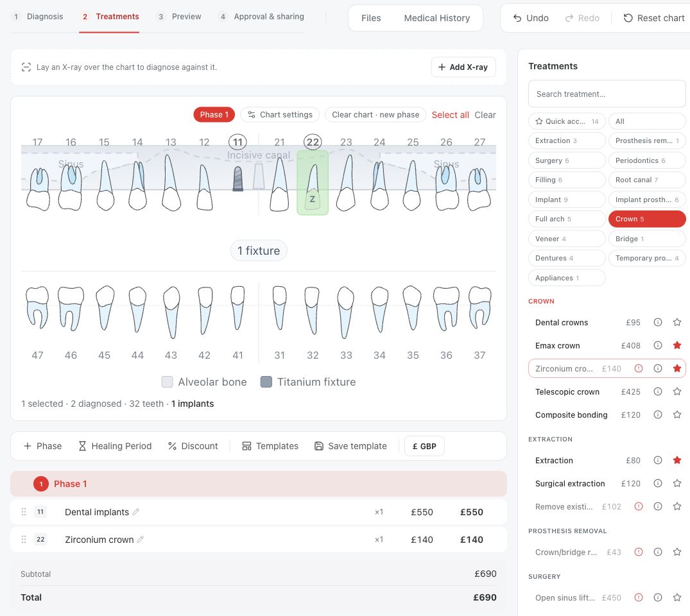This screenshot has width=690, height=616.
Task: Open the Phase 1 chart selector pill
Action: [214, 114]
